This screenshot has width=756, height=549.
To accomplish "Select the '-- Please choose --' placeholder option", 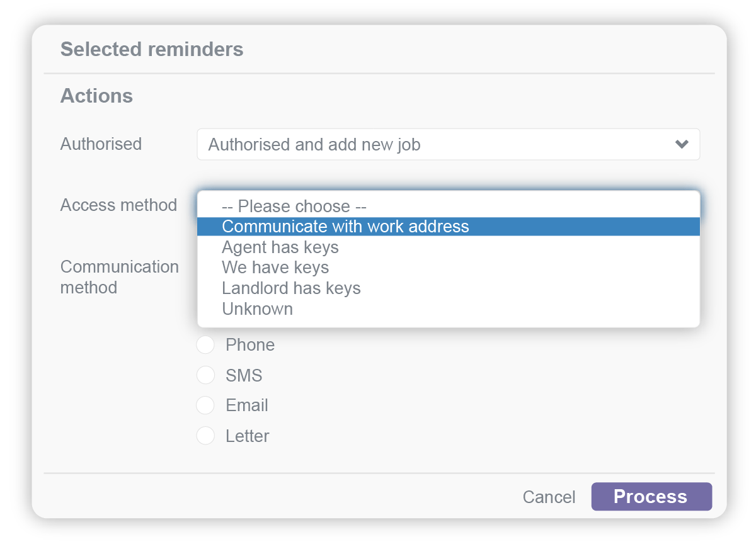I will pos(294,206).
